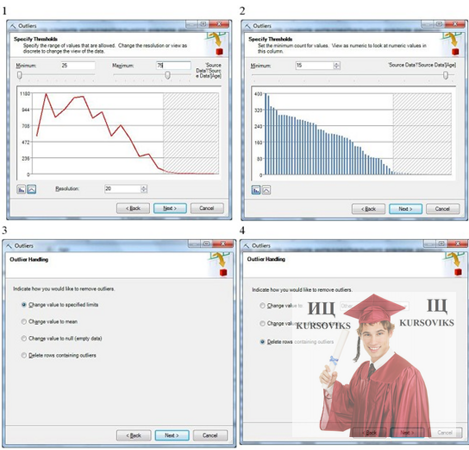Click Back button in dialog 2
This screenshot has width=469, height=450.
click(x=369, y=209)
